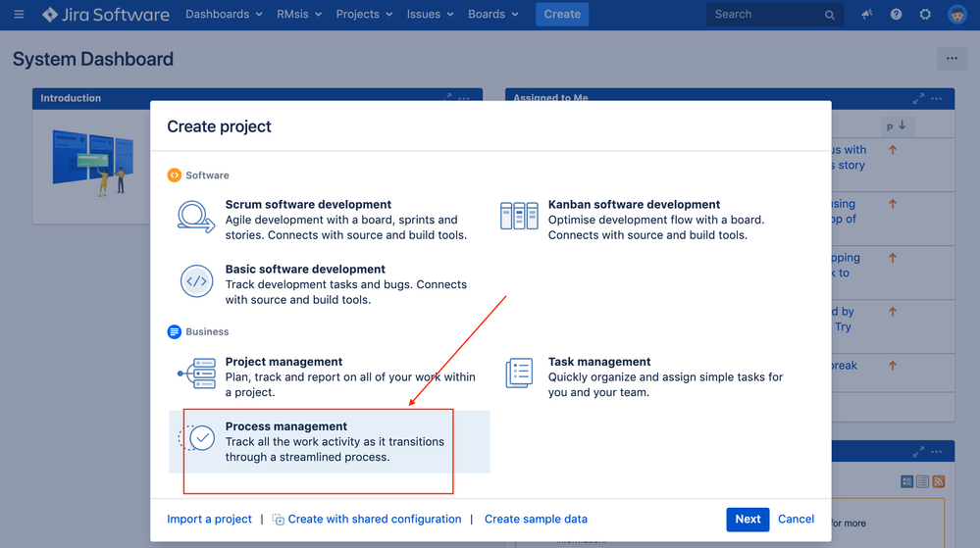Select Process management template
The image size is (980, 548).
click(330, 442)
